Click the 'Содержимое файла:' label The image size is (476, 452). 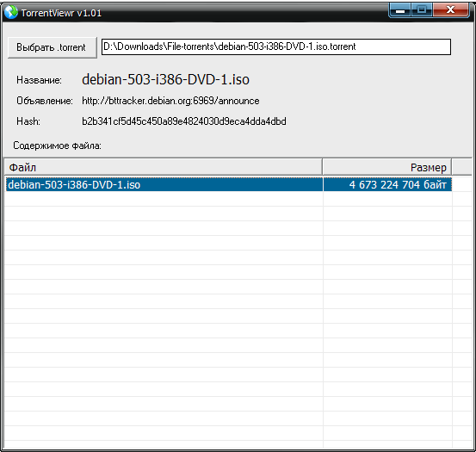57,146
